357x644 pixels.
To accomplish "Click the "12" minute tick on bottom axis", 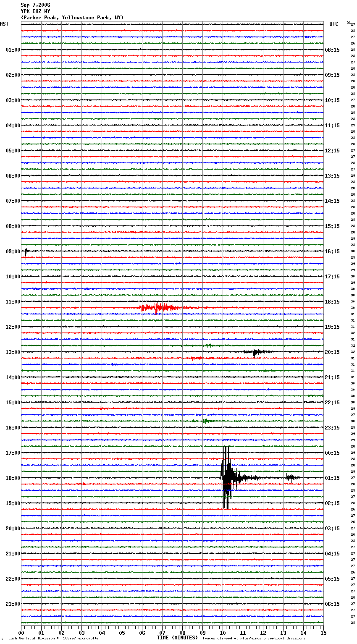I will pos(263,633).
